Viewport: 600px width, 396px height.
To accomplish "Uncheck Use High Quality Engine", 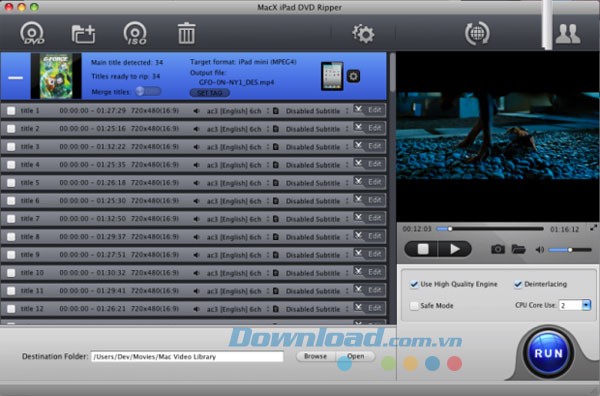I will [414, 284].
